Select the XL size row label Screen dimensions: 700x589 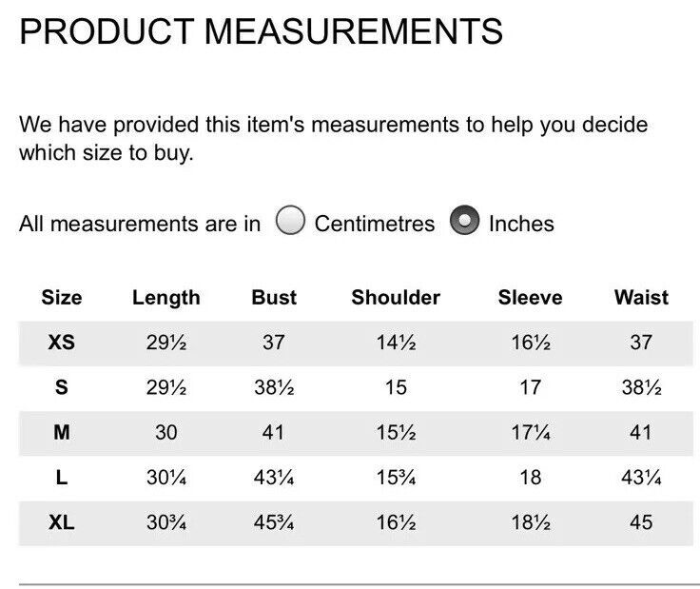(62, 522)
